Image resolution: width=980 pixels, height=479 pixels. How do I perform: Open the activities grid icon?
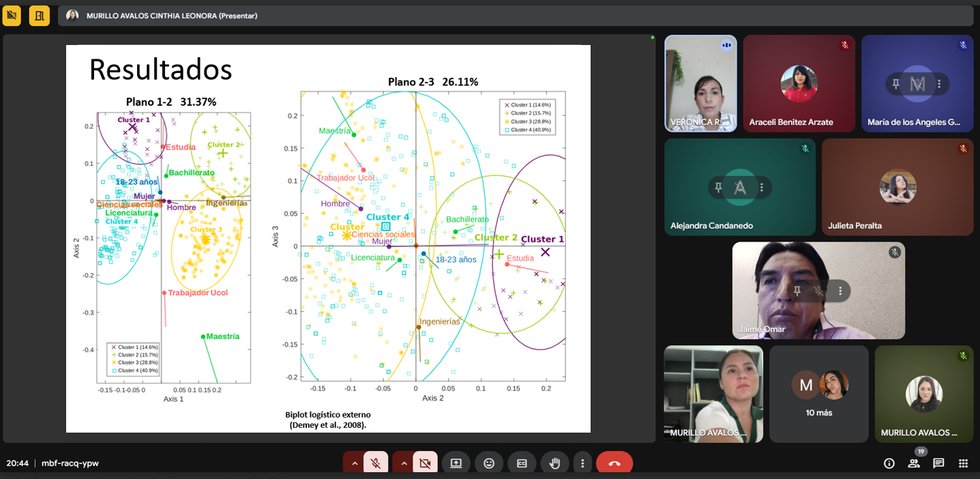tap(963, 463)
